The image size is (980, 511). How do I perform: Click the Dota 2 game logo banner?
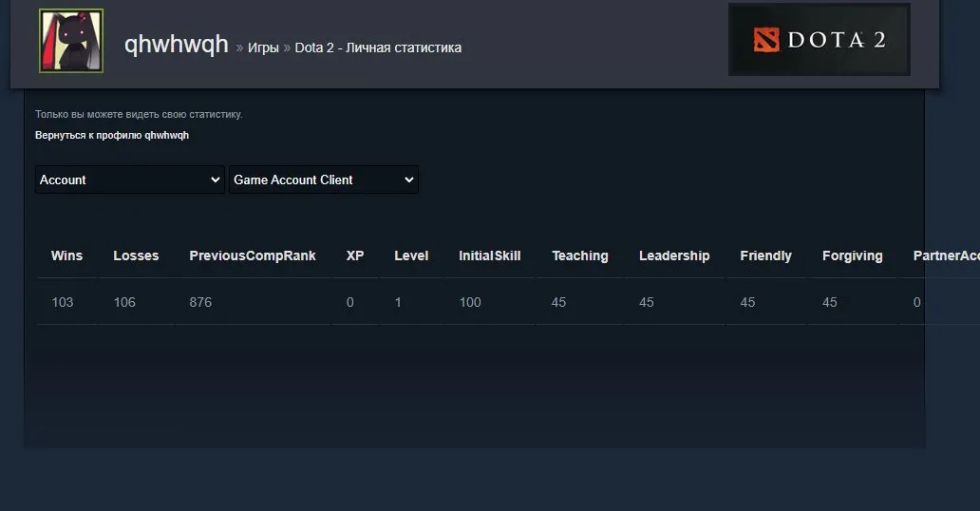(x=819, y=39)
